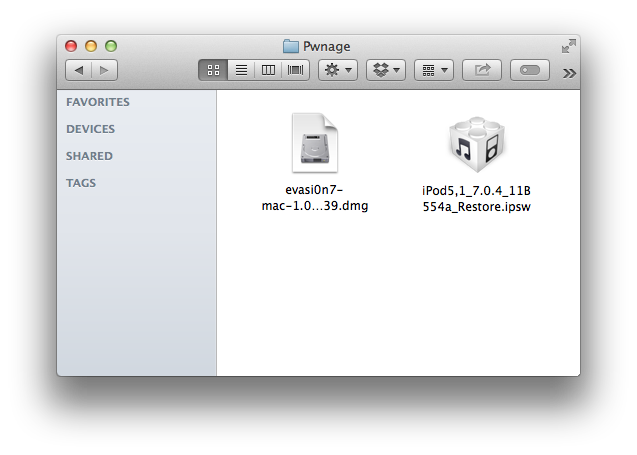Show hidden toolbar items via chevron

pyautogui.click(x=569, y=72)
